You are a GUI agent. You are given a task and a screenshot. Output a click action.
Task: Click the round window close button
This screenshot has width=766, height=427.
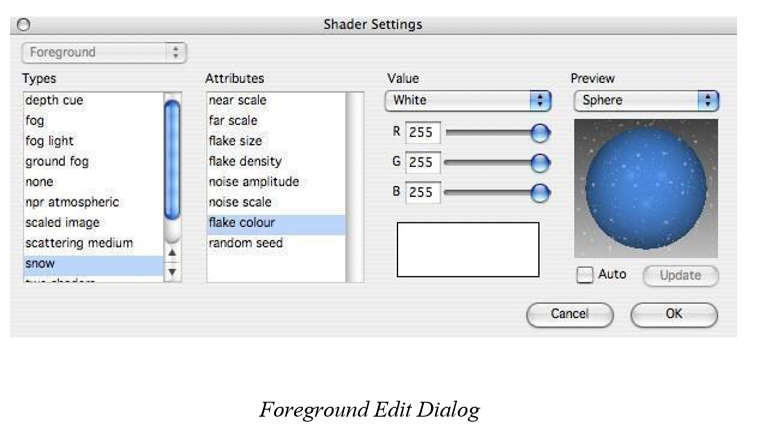click(x=23, y=24)
